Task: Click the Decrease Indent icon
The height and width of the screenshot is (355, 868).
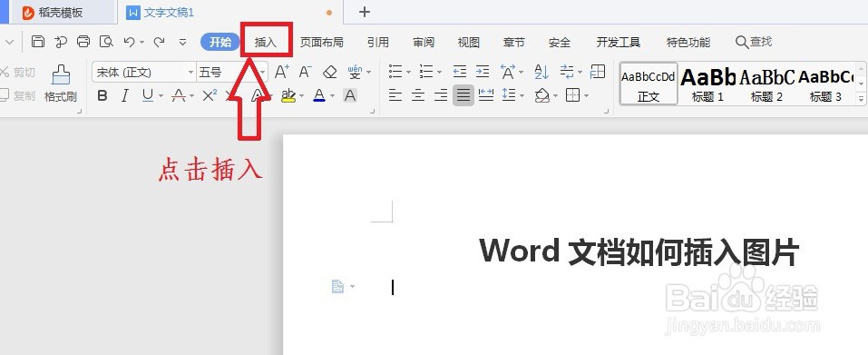Action: point(460,72)
